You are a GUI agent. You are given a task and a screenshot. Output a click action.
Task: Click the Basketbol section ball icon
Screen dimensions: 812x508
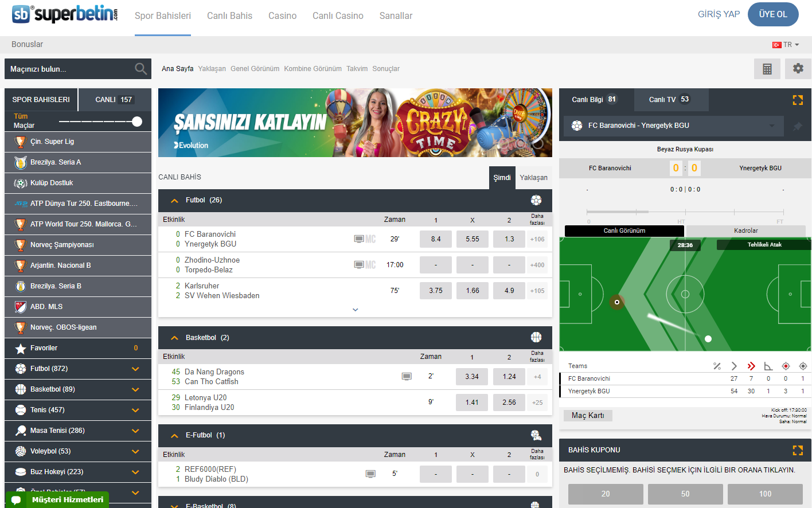tap(536, 337)
